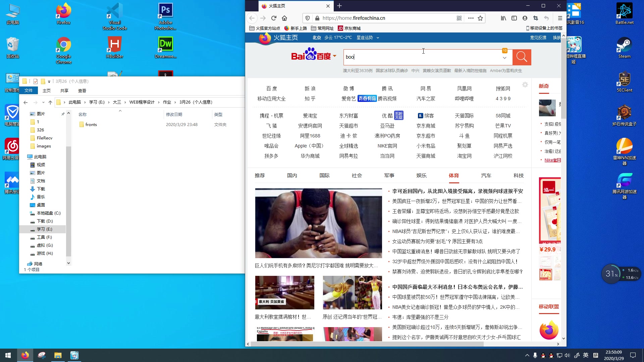Screen dimensions: 644x362
Task: Go to Firefox home page icon
Action: tap(284, 18)
